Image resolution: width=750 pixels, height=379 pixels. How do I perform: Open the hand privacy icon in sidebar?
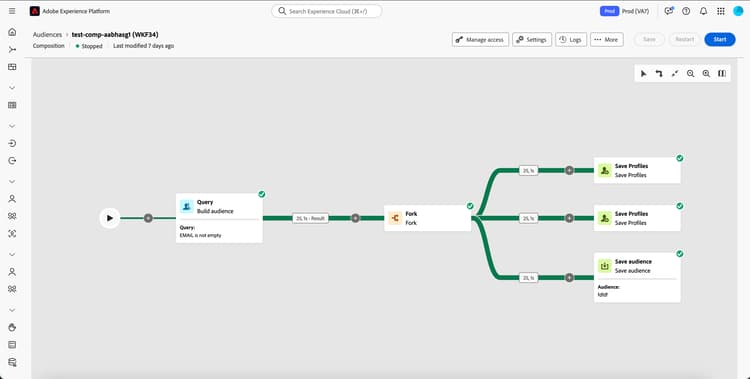tap(12, 327)
